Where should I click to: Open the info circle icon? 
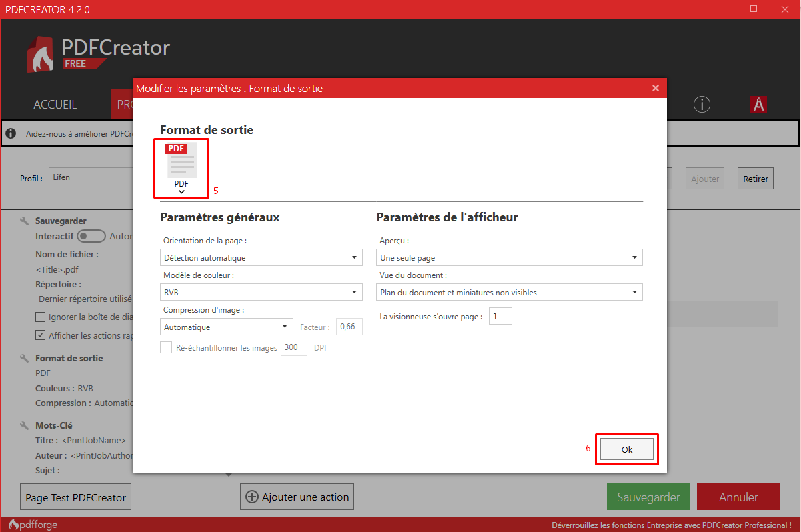pos(702,105)
